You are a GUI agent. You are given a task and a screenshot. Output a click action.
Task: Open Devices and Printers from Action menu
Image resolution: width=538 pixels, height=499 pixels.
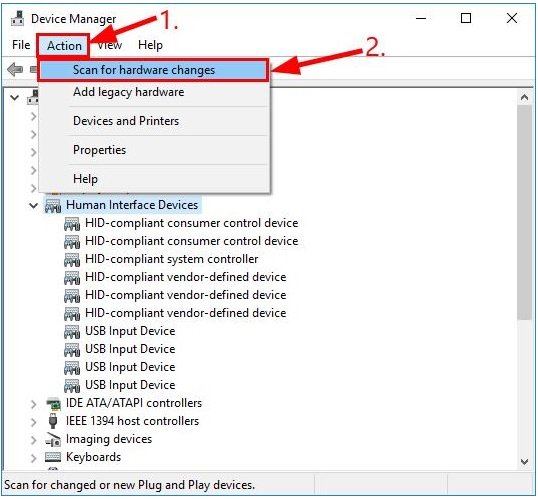[126, 121]
